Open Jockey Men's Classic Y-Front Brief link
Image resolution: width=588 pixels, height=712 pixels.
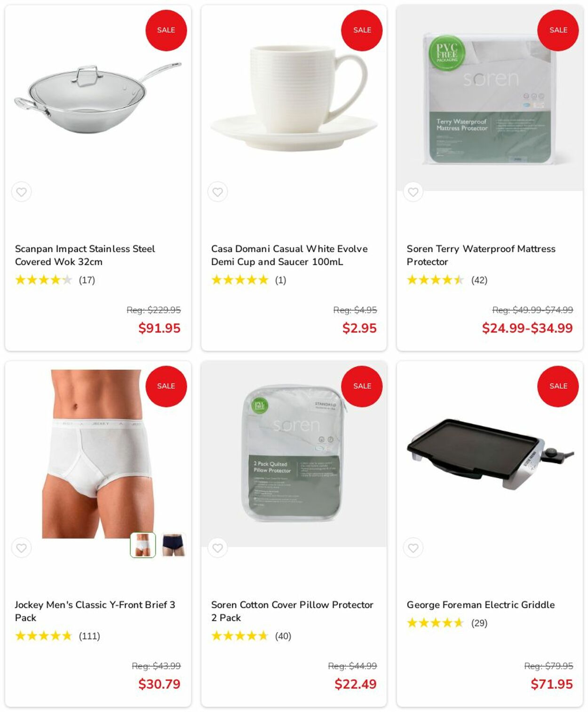pyautogui.click(x=95, y=611)
